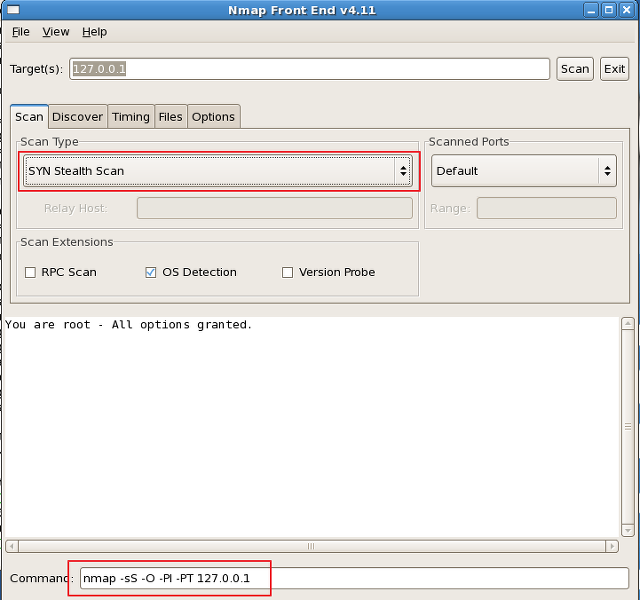Open the Help menu
Viewport: 640px width, 600px height.
pos(94,32)
